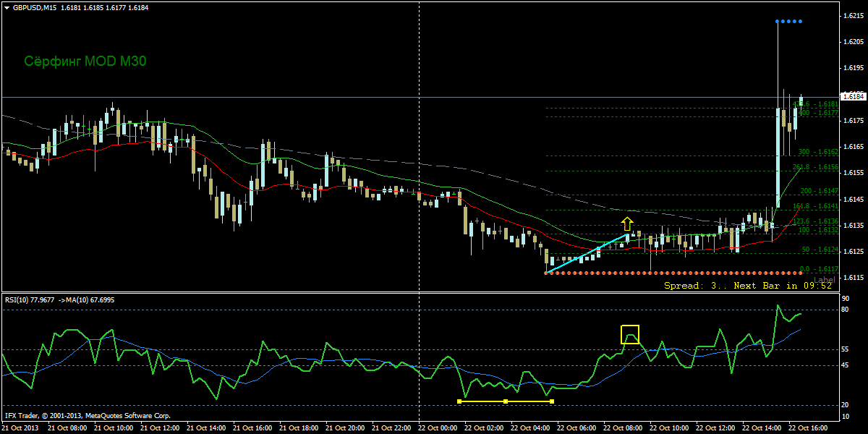The width and height of the screenshot is (868, 434).
Task: Click the blue dotted marker at the chart high
Action: pos(789,22)
